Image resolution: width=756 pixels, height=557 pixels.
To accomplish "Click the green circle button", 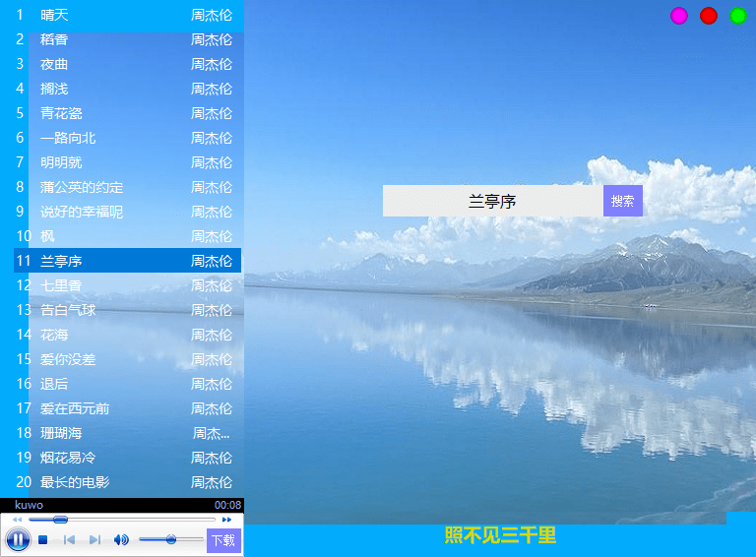I will 738,16.
